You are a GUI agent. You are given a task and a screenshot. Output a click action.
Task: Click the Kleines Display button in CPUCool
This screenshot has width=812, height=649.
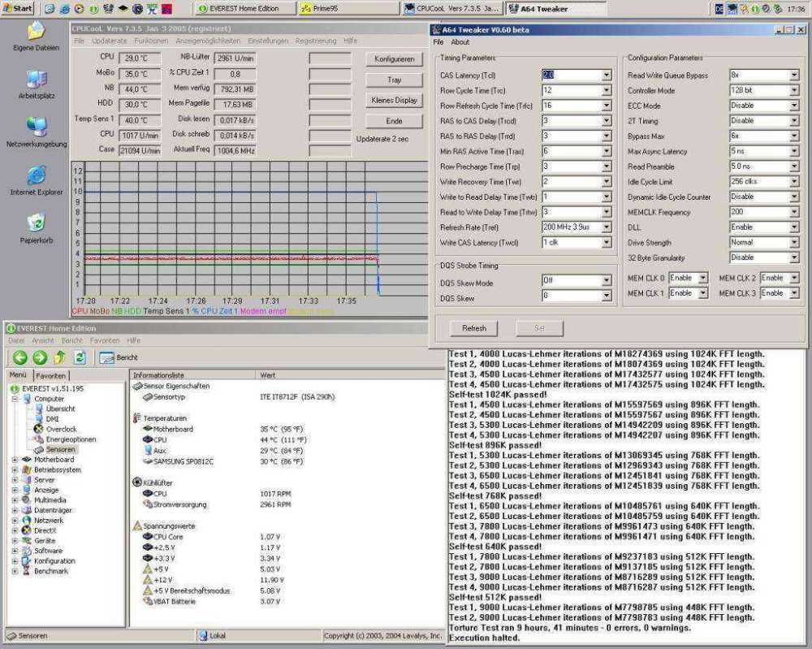(394, 101)
